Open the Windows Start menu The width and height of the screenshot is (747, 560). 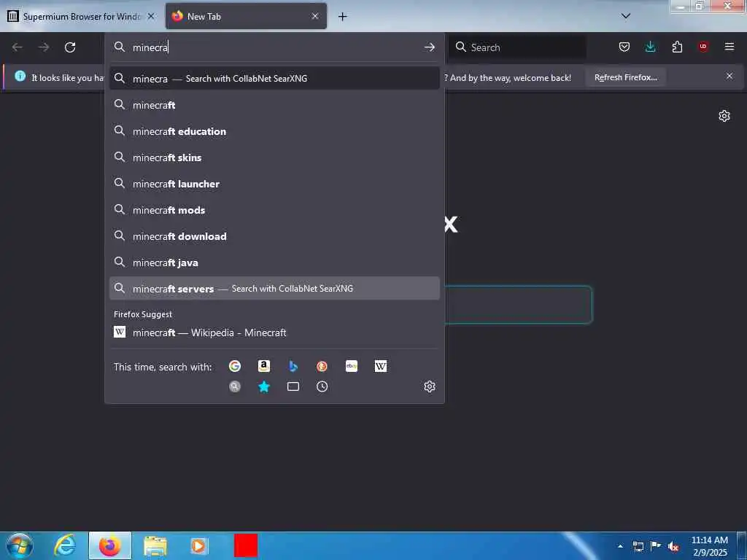pyautogui.click(x=20, y=545)
